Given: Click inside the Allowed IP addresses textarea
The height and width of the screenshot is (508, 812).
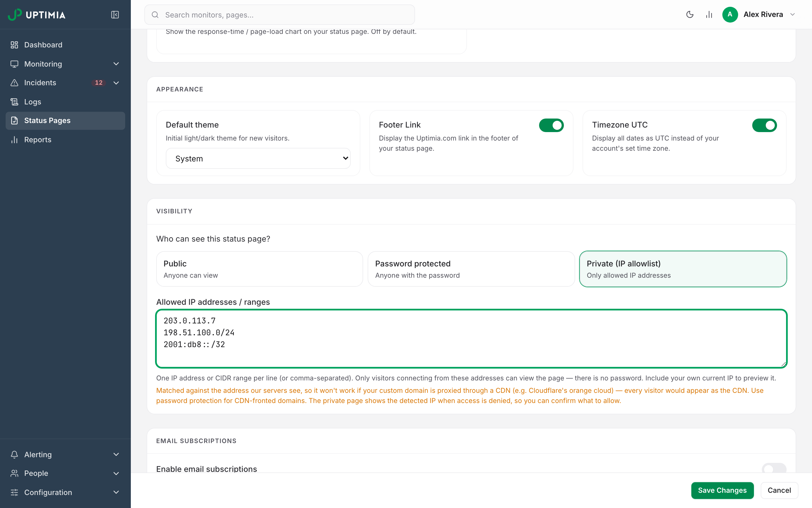Looking at the screenshot, I should (471, 339).
